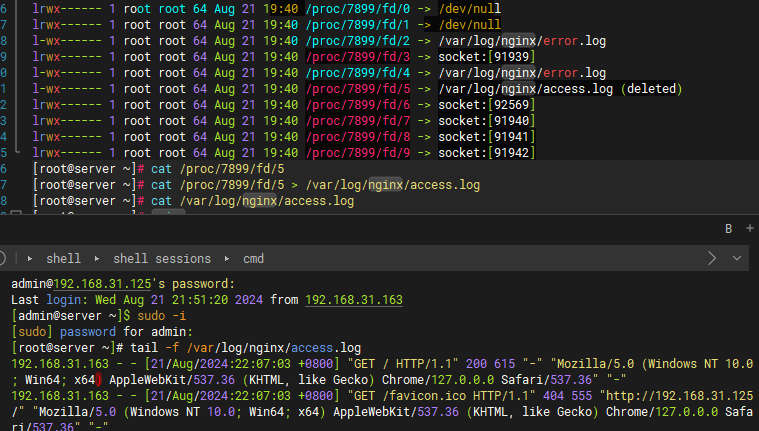Click the '404 555' status values
The width and height of the screenshot is (759, 431).
click(567, 396)
